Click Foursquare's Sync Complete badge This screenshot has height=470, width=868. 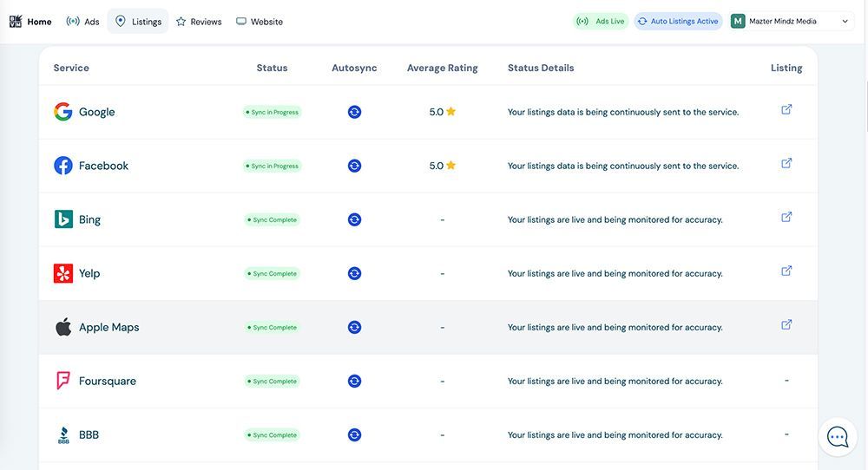click(272, 381)
